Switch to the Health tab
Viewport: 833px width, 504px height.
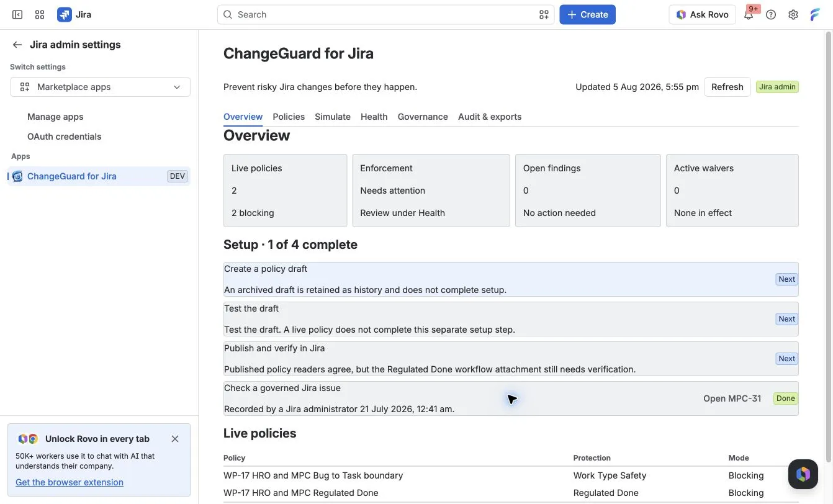coord(374,117)
